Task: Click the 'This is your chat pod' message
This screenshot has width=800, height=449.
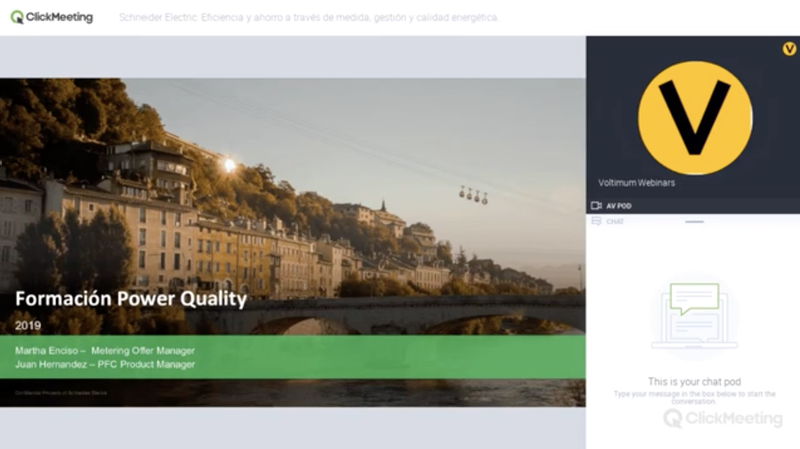Action: coord(694,382)
